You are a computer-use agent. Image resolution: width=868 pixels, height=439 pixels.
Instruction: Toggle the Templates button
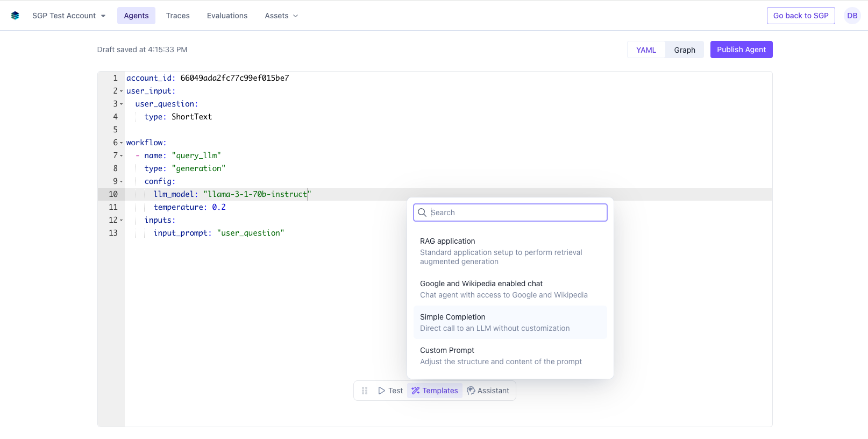(x=435, y=391)
